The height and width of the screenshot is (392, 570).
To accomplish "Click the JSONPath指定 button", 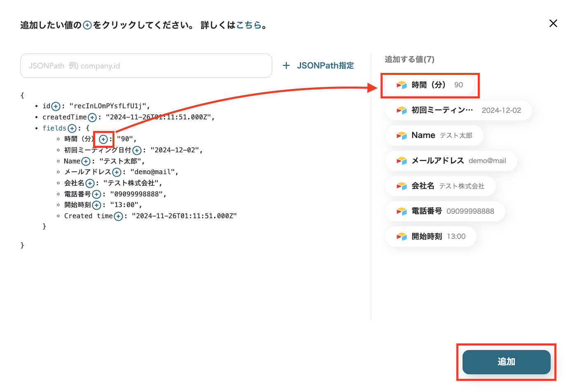I will point(318,65).
